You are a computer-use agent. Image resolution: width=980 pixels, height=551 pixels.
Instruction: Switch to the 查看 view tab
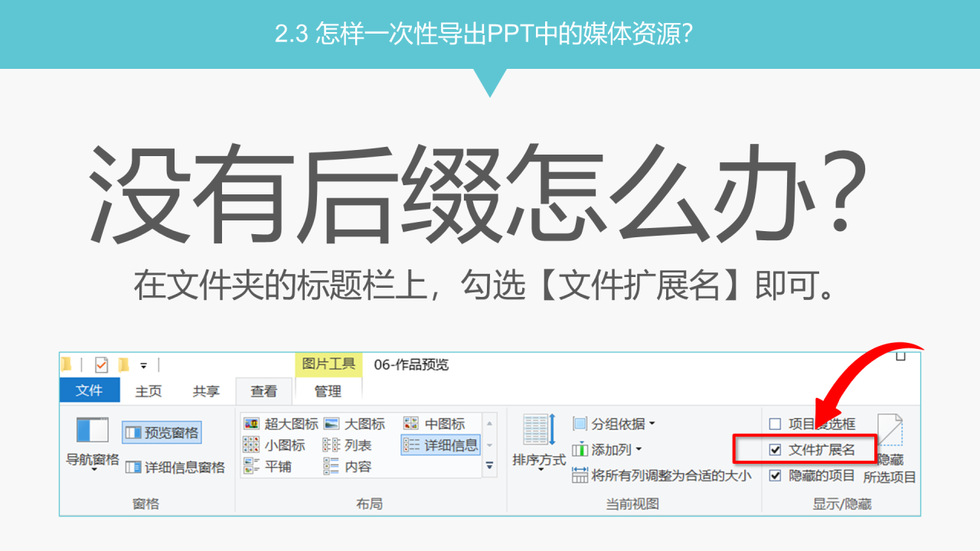click(x=264, y=391)
